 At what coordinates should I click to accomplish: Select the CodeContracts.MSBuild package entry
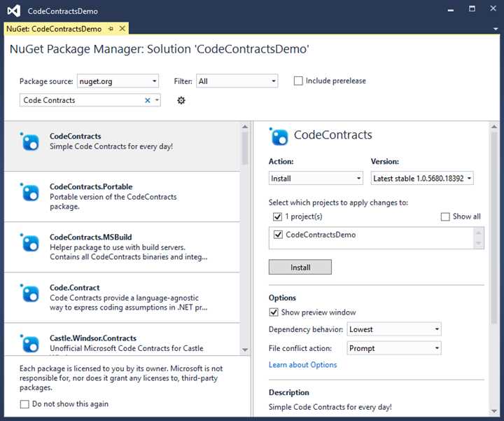point(122,247)
